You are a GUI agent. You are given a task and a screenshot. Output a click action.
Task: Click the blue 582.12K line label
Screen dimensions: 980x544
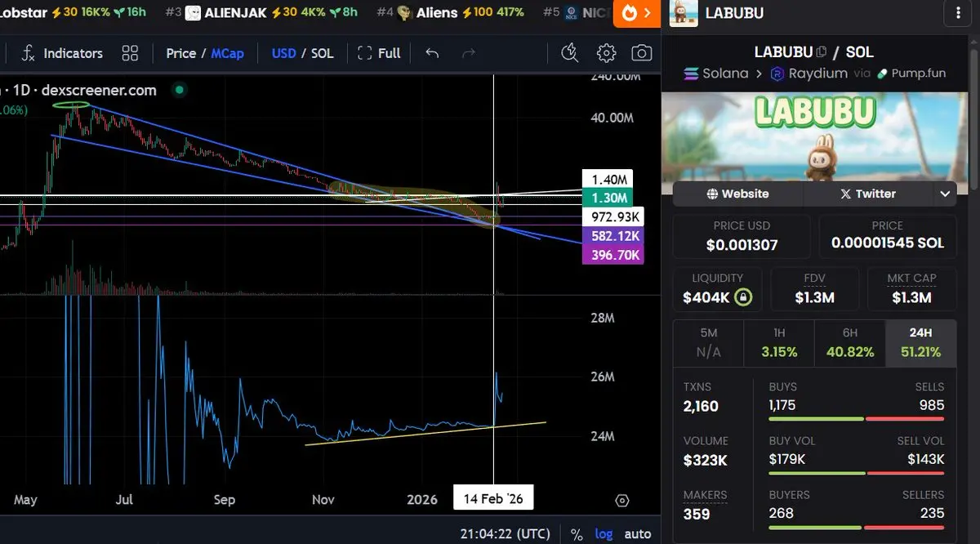click(x=612, y=236)
